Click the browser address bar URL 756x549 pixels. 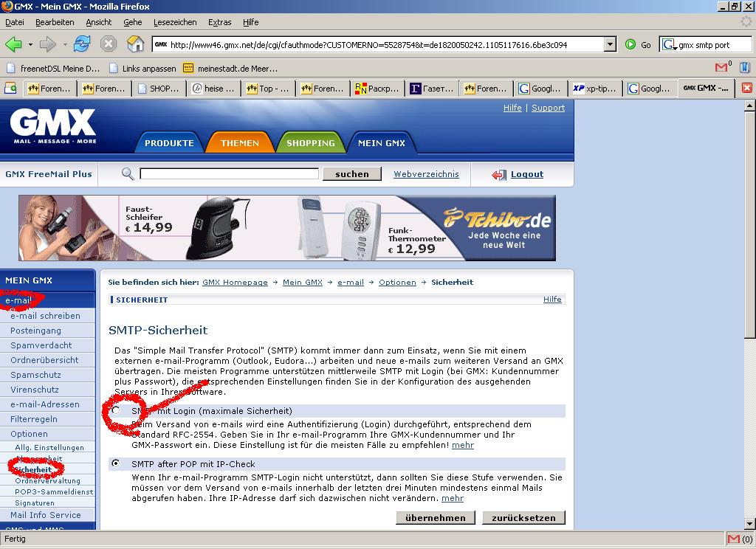[x=369, y=45]
